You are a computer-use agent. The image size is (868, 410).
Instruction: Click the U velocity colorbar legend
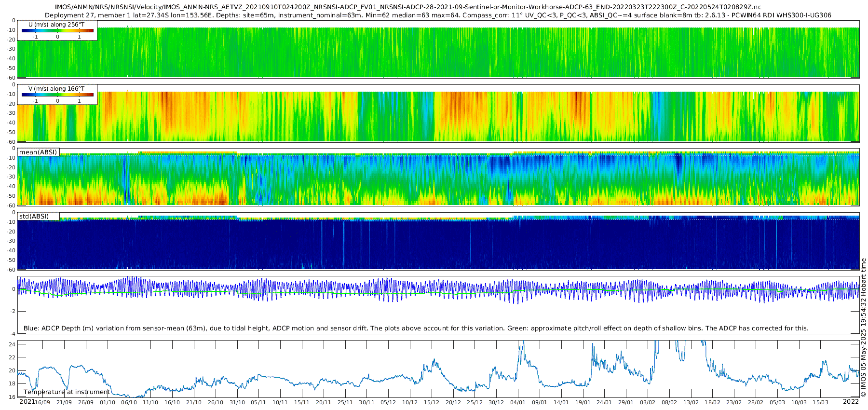click(57, 30)
